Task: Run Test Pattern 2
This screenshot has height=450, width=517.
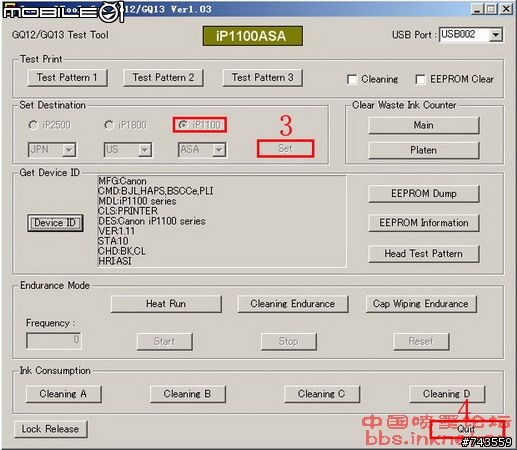Action: 163,78
